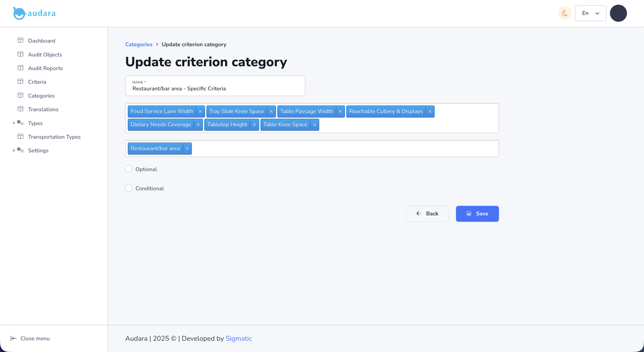644x352 pixels.
Task: Remove the Tray Slide Knee Space tag
Action: coord(271,111)
